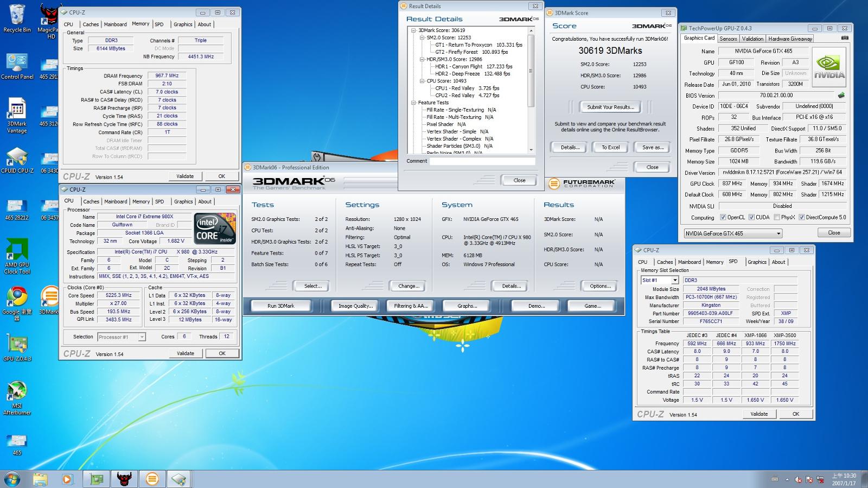
Task: Open the GPU-Z 0.4.3 desktop shortcut
Action: click(17, 348)
